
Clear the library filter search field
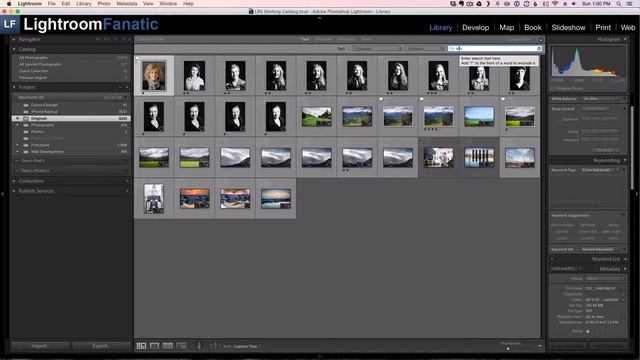[x=539, y=49]
